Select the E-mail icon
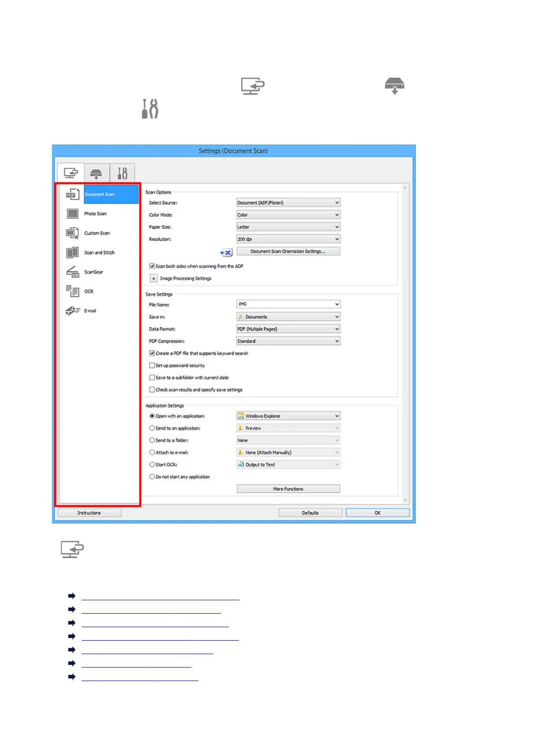Screen dimensions: 535x756 tap(72, 311)
